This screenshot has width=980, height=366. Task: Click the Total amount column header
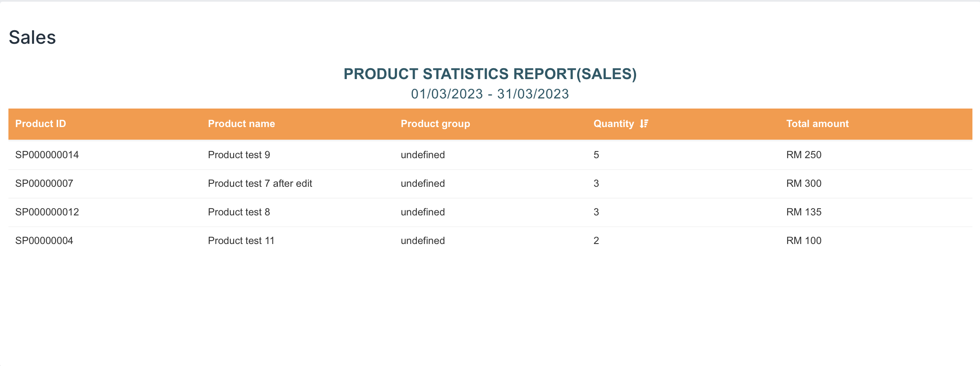click(817, 124)
